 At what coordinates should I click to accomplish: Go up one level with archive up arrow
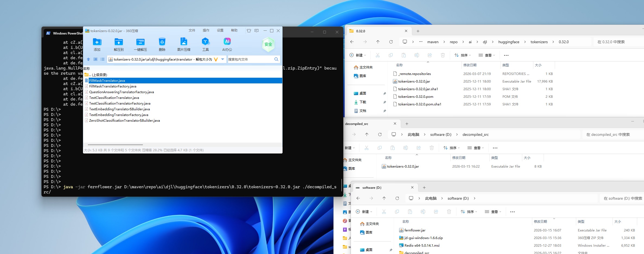[88, 59]
